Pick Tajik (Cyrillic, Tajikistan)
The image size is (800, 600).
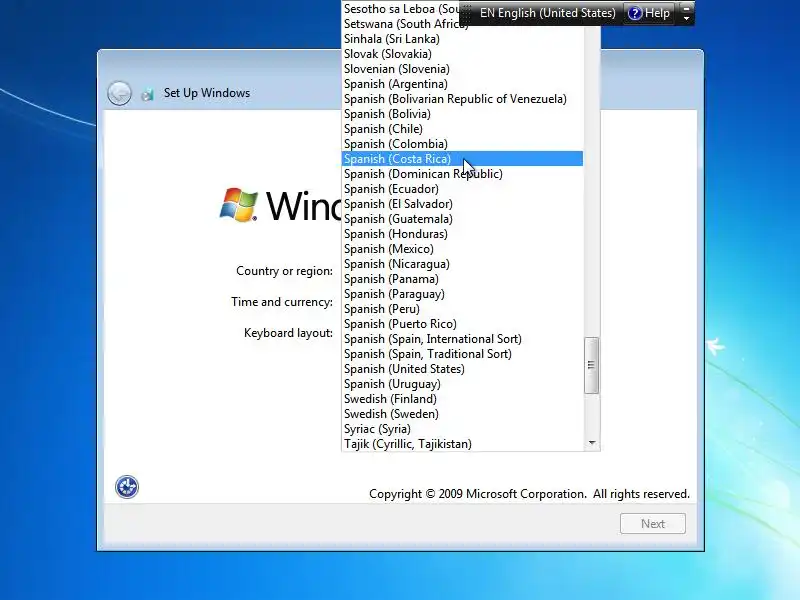click(x=462, y=444)
